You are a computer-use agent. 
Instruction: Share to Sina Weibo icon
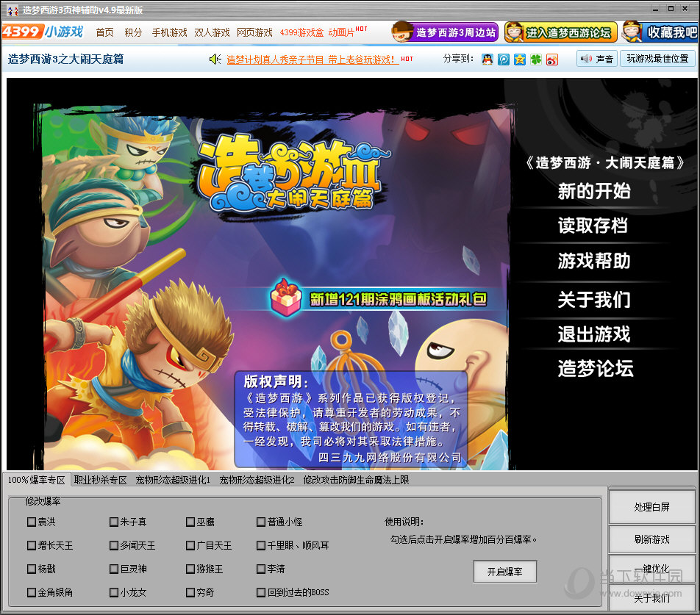[x=551, y=60]
